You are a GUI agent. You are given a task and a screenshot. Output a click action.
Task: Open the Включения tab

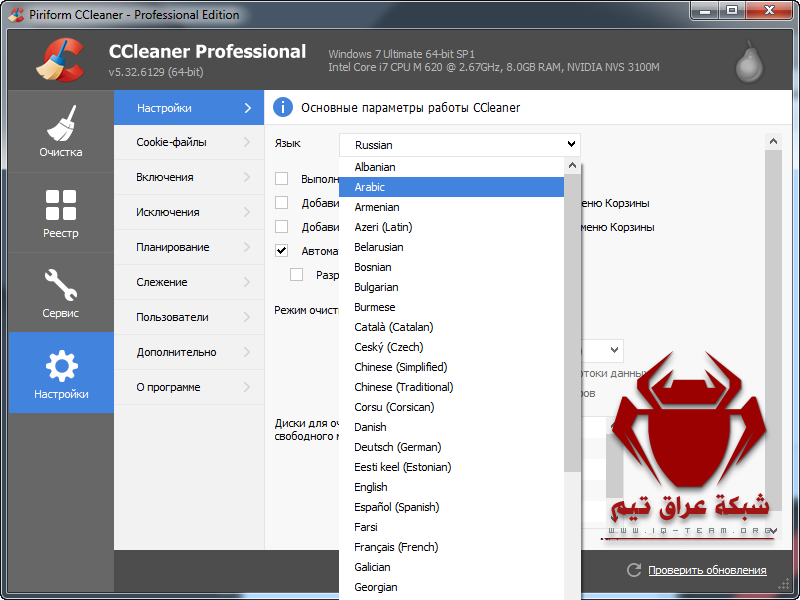pos(189,177)
